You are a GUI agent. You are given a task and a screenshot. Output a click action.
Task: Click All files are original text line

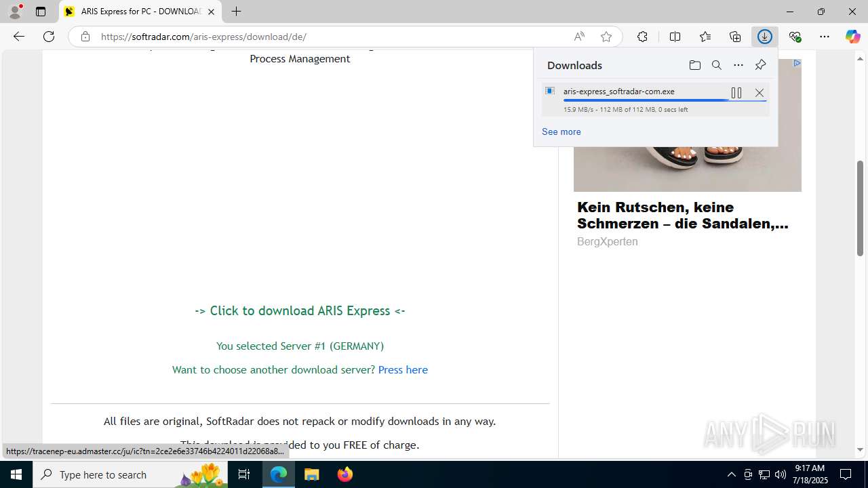coord(300,421)
